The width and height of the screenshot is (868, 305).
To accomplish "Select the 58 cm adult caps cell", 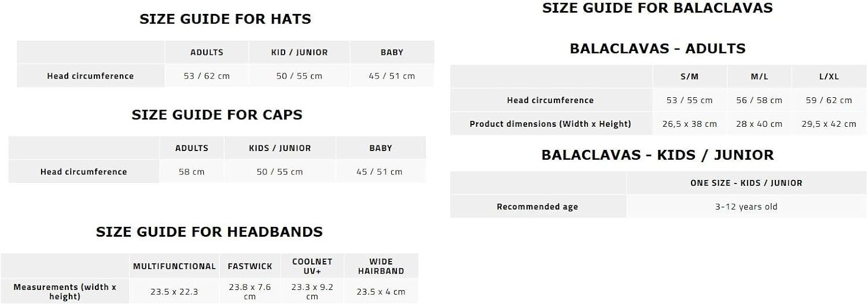I will 192,172.
